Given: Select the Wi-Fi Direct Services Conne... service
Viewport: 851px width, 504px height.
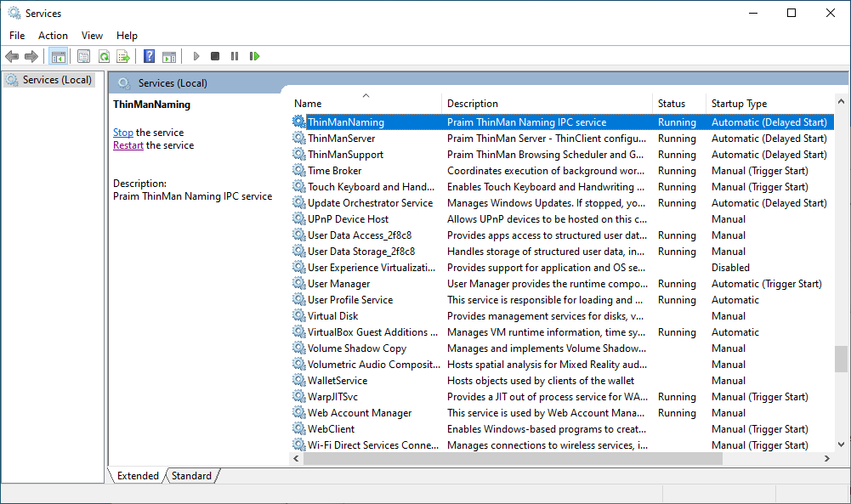Looking at the screenshot, I should pyautogui.click(x=373, y=445).
